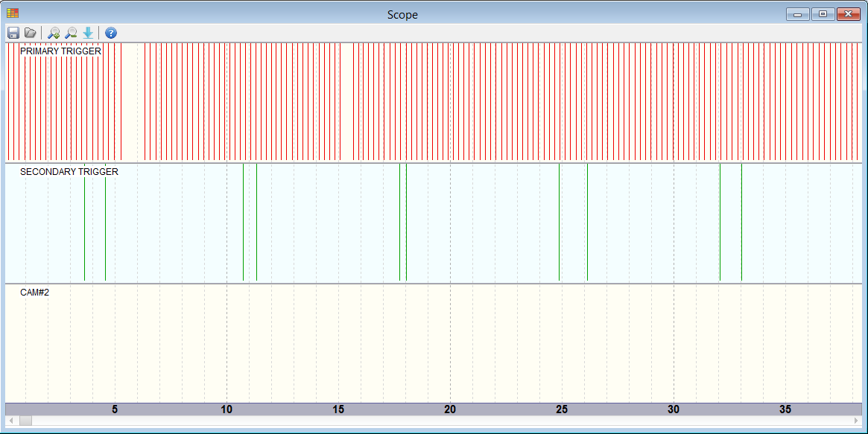Click the blue download arrow icon
This screenshot has height=434, width=868.
coord(88,33)
